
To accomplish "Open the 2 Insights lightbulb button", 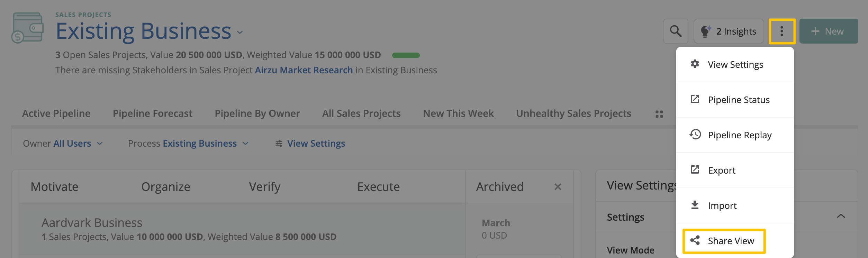I will point(729,31).
